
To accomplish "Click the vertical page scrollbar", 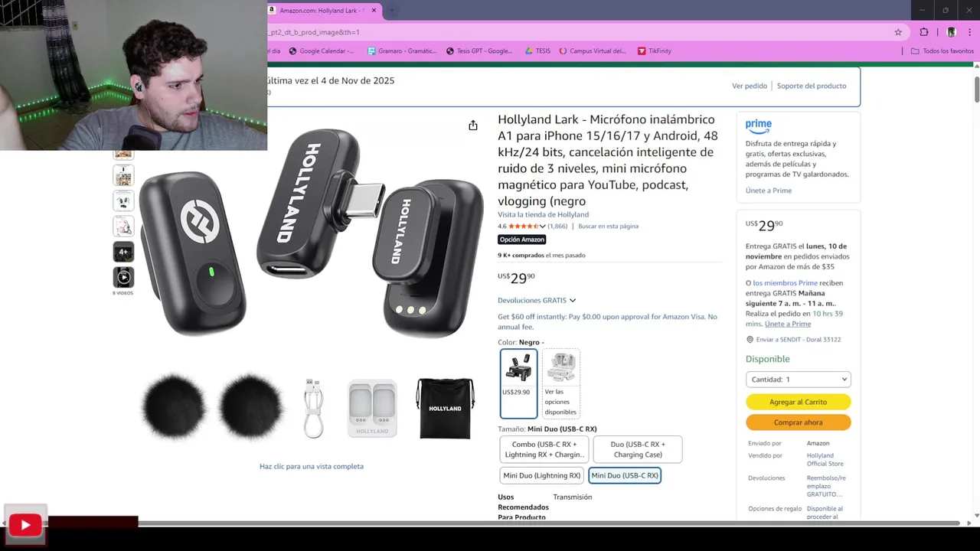I will (x=977, y=90).
